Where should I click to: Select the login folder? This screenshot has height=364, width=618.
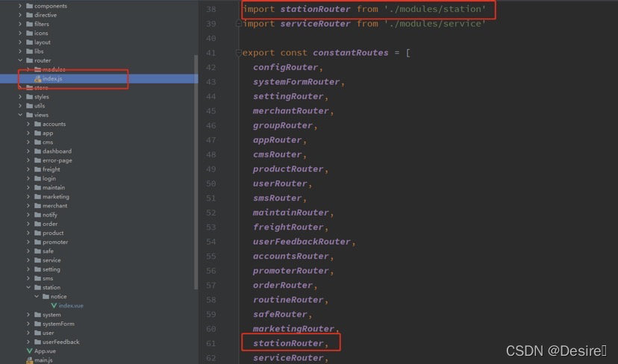click(x=49, y=178)
